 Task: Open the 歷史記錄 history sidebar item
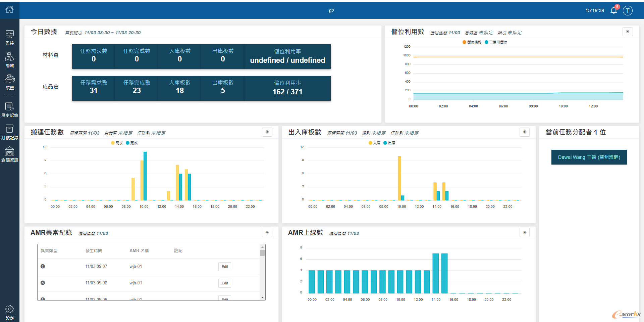coord(9,110)
